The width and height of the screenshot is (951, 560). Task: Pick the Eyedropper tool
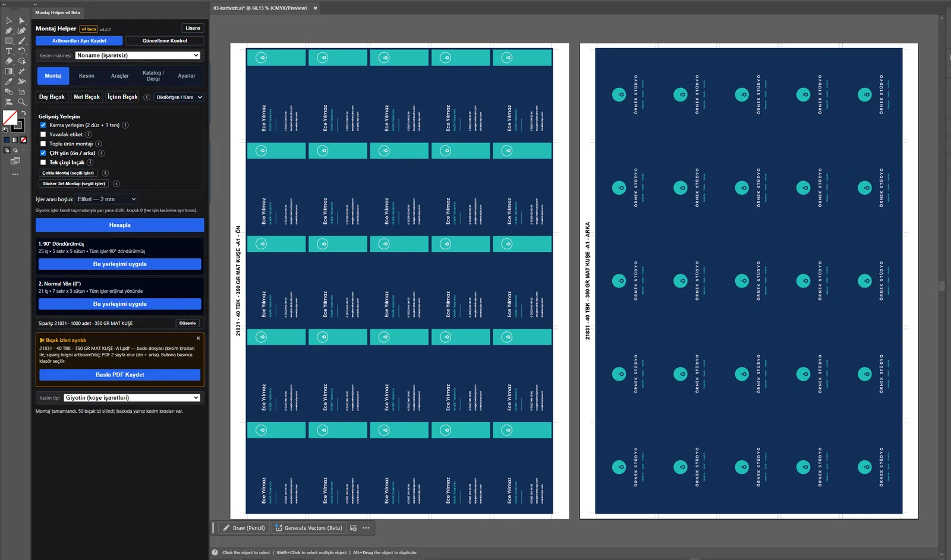[9, 81]
